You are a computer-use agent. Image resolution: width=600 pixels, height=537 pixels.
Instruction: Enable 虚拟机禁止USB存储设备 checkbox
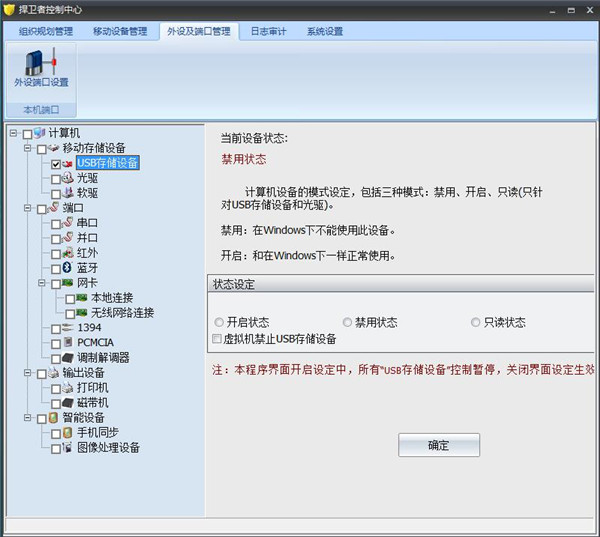218,339
